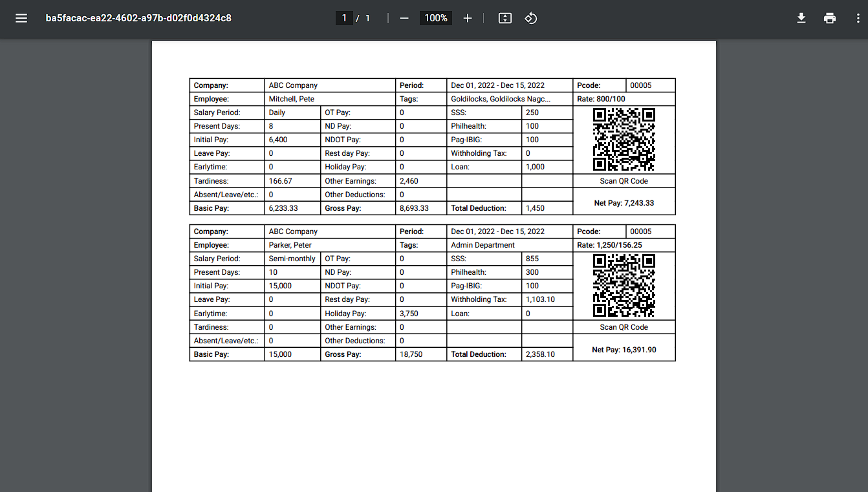The width and height of the screenshot is (868, 492).
Task: Click the Goldilocks tags cell
Action: 501,99
